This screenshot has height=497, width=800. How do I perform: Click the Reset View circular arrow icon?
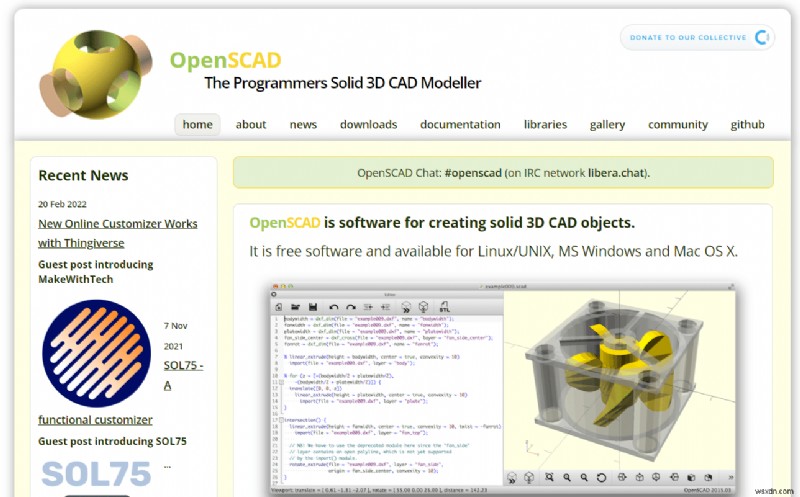pyautogui.click(x=602, y=478)
